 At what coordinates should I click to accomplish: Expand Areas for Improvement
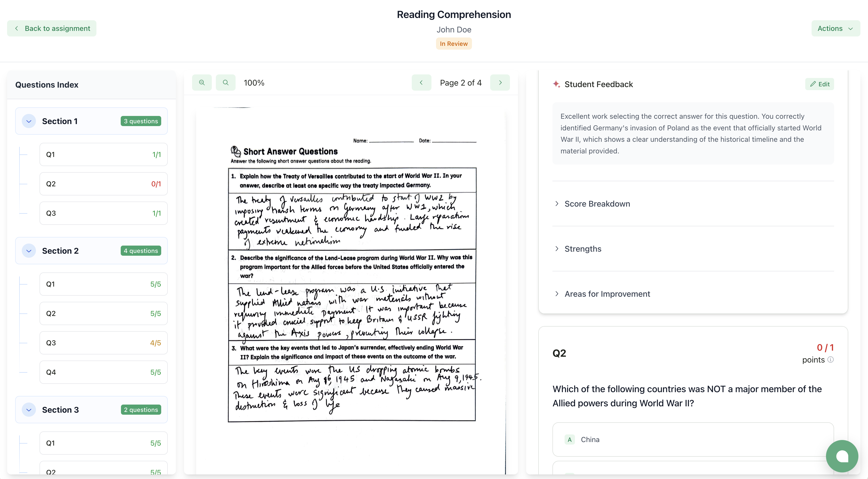607,294
